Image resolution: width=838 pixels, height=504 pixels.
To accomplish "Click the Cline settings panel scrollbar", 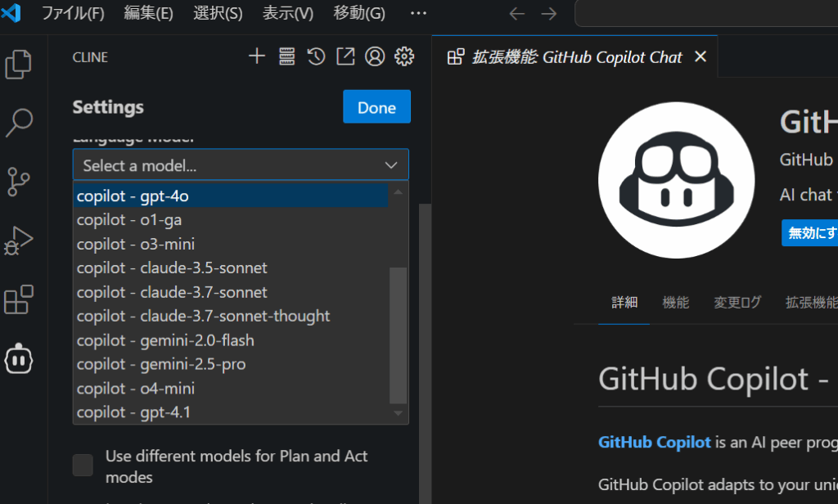I will tap(425, 353).
